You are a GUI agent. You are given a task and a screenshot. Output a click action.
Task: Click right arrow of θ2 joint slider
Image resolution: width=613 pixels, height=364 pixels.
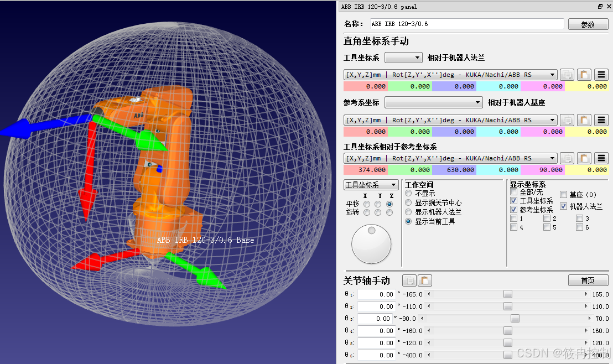coord(586,306)
